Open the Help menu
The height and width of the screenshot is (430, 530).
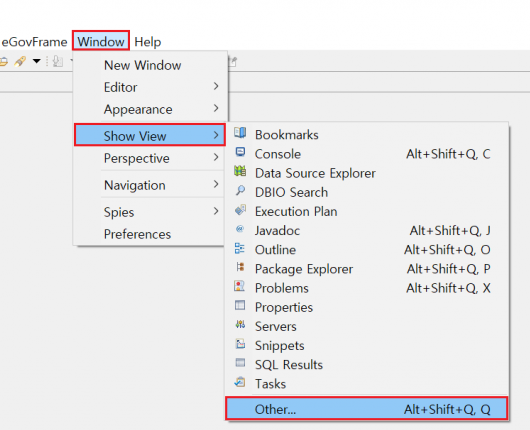pos(148,42)
